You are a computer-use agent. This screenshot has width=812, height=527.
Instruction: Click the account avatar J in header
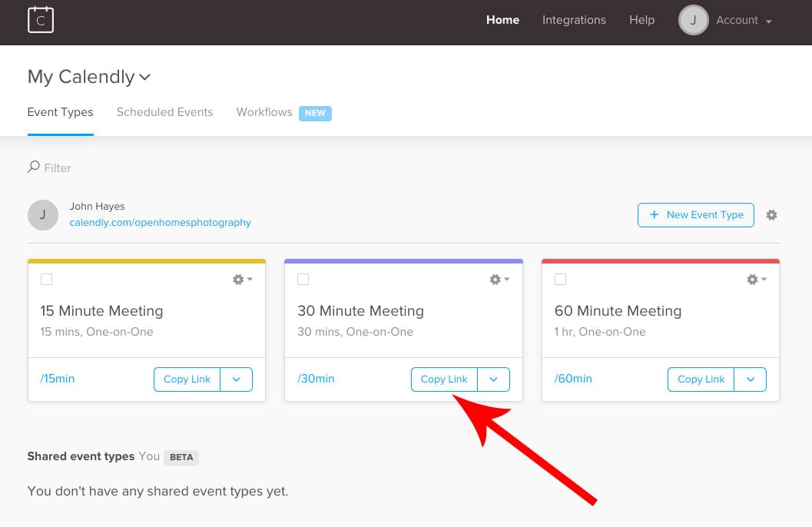[693, 20]
